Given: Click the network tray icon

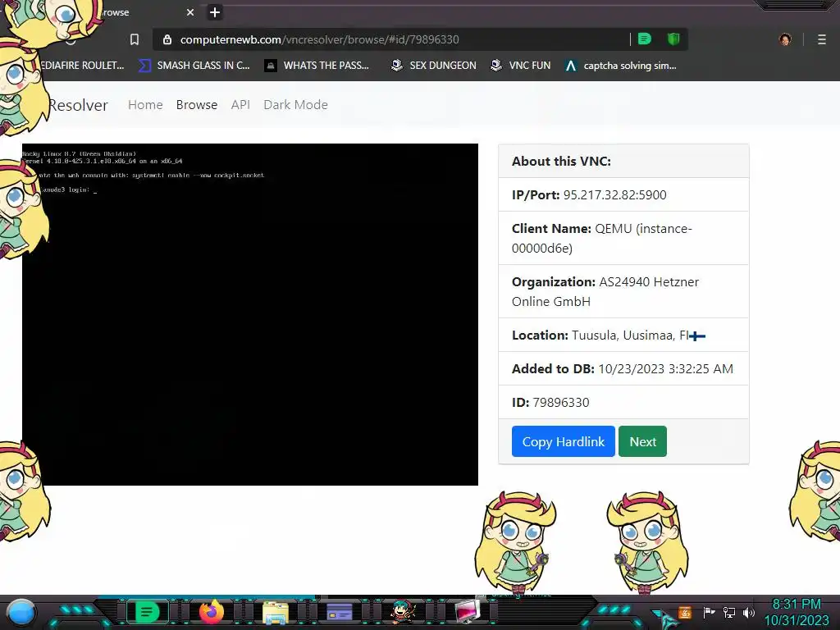Looking at the screenshot, I should pos(729,612).
